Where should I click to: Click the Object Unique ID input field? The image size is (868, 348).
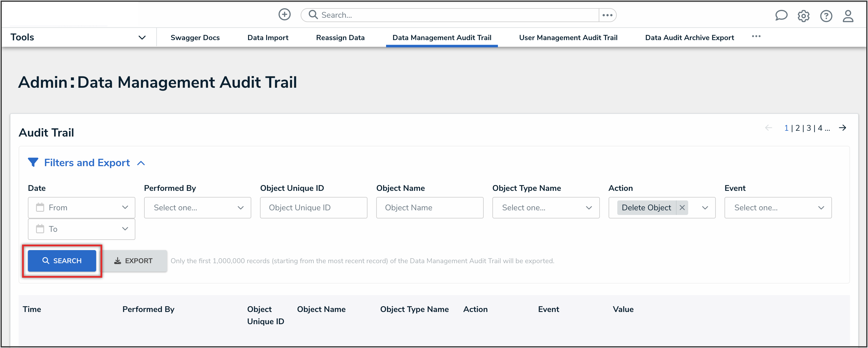click(313, 207)
